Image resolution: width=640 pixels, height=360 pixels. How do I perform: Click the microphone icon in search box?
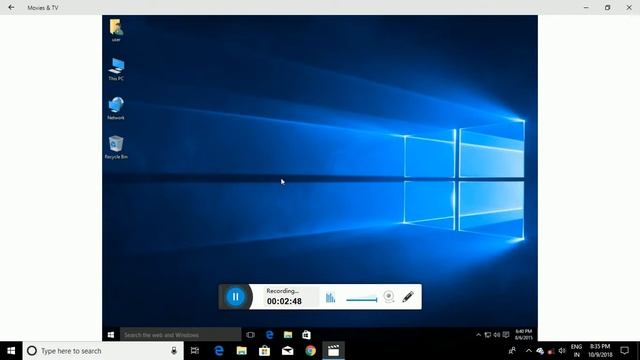coord(174,351)
